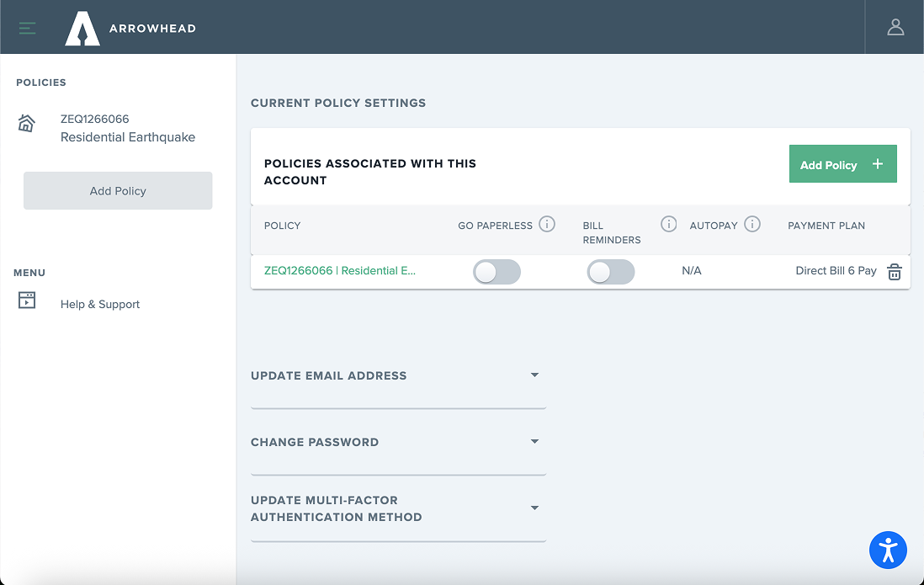Click the Help & Support icon
924x585 pixels.
click(26, 300)
